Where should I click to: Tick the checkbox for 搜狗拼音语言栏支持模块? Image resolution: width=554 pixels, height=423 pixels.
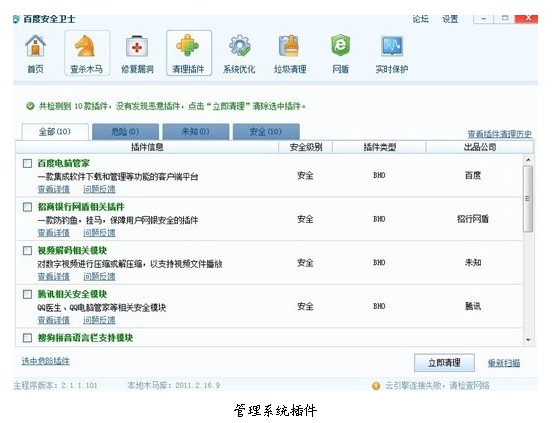click(27, 338)
